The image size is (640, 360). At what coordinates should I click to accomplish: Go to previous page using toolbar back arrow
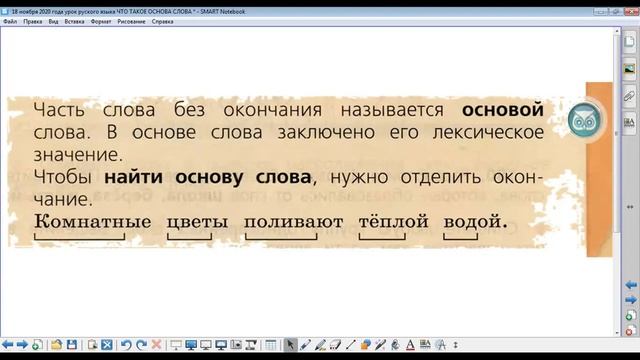7,345
